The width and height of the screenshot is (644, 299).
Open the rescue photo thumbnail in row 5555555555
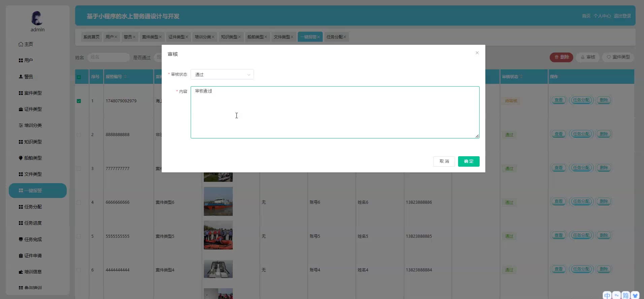click(218, 235)
